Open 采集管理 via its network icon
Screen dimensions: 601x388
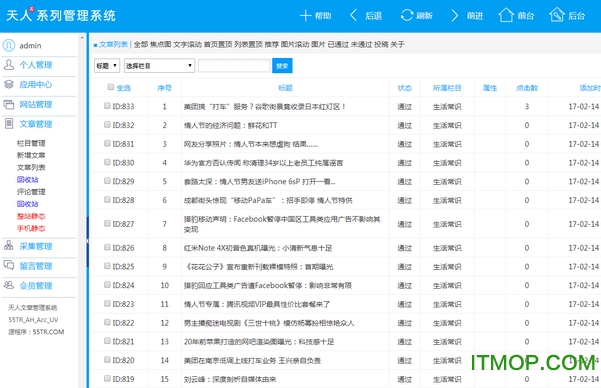click(8, 245)
